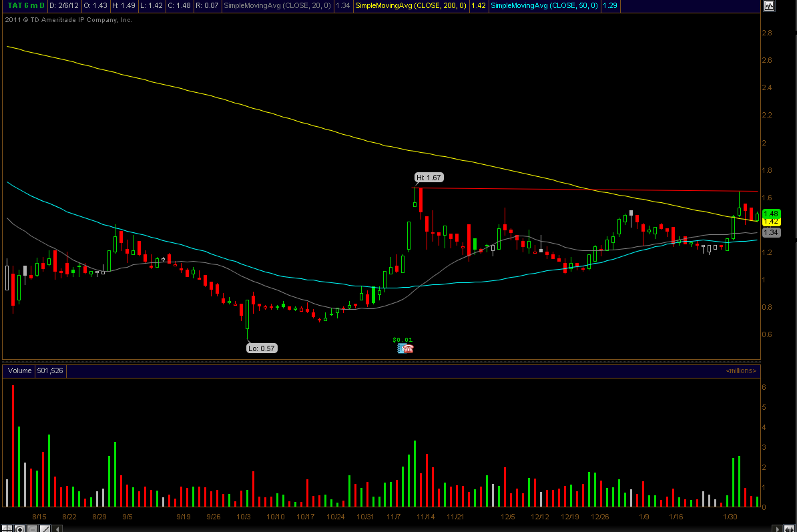
Task: Click the Lo: 0.57 price bubble
Action: [x=262, y=348]
